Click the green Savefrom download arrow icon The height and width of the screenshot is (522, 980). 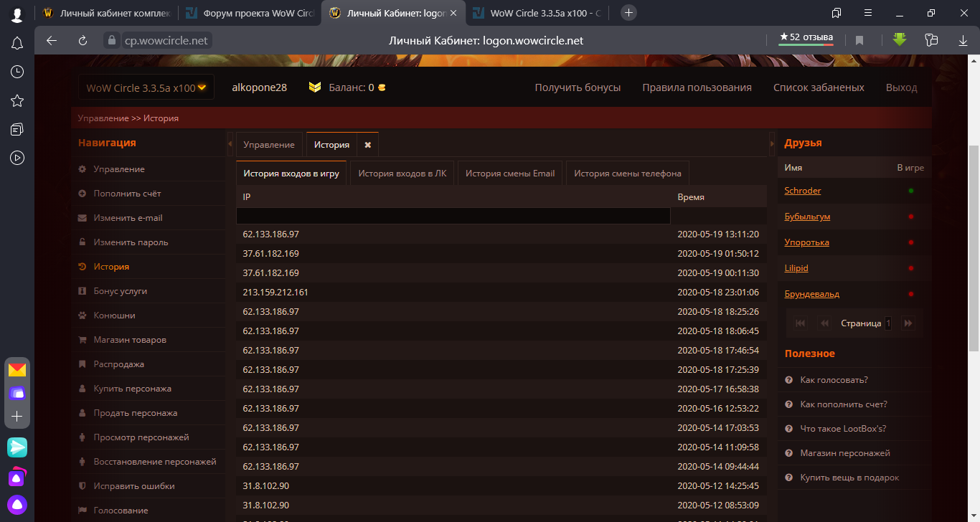[900, 40]
